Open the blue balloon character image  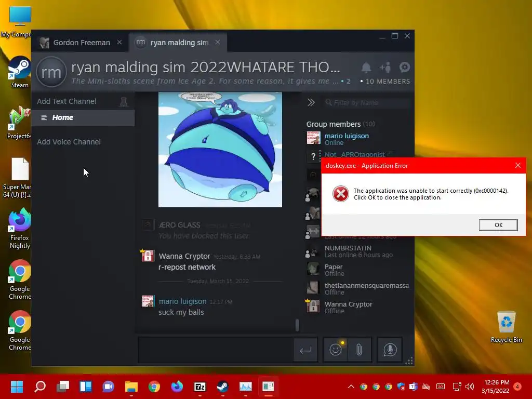click(220, 149)
